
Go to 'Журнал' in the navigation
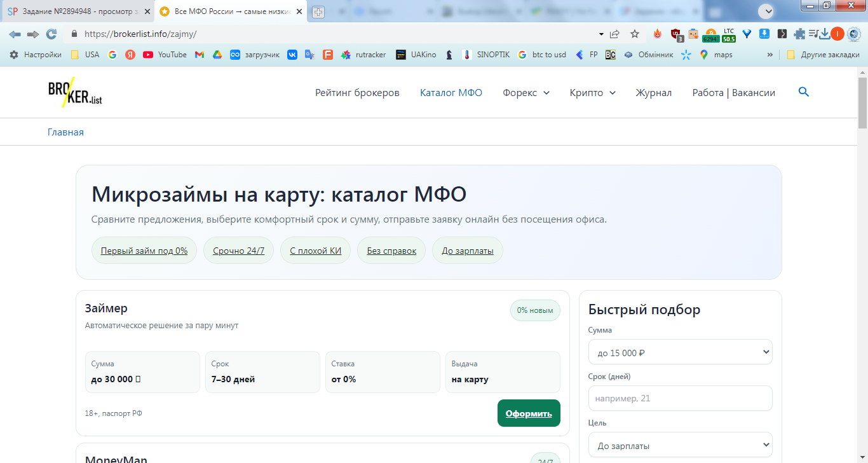click(x=654, y=93)
